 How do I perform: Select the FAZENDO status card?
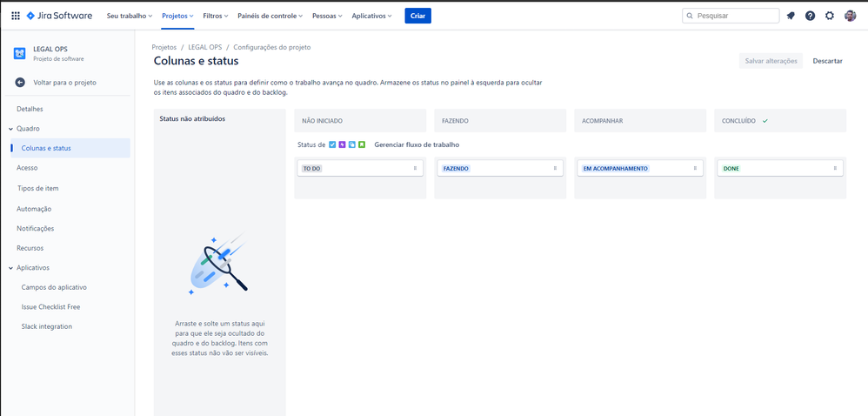500,168
